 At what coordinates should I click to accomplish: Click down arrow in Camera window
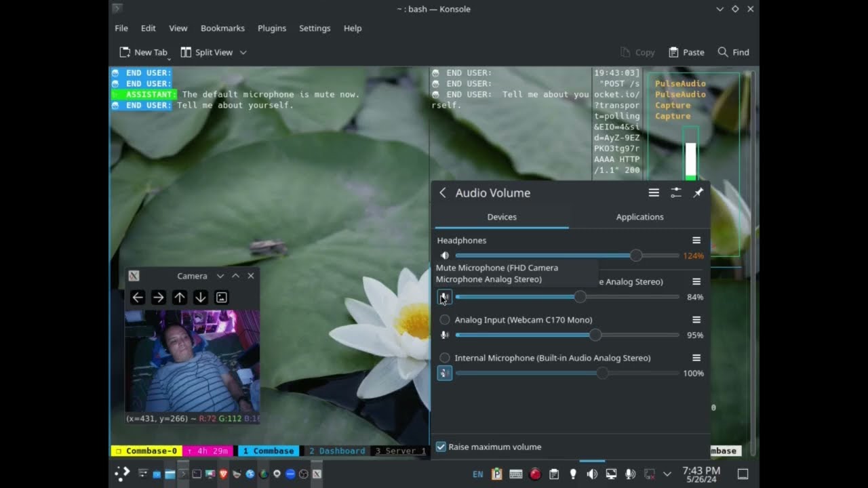(201, 298)
